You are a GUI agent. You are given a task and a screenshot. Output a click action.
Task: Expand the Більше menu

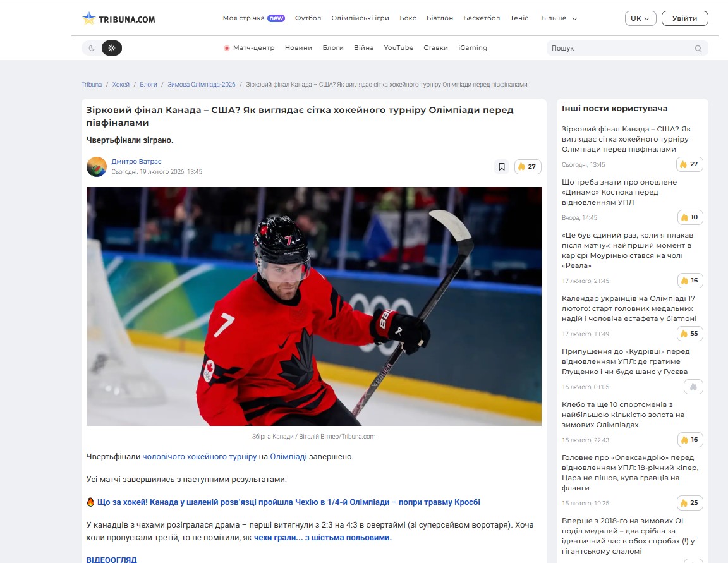pyautogui.click(x=559, y=18)
